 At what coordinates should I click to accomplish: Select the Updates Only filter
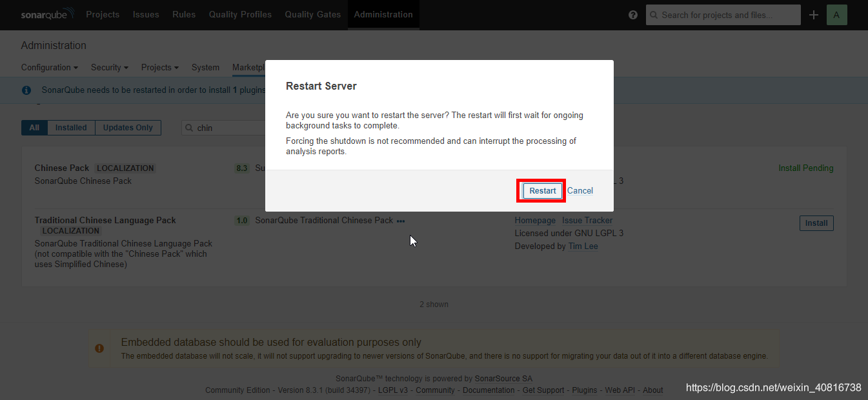[128, 128]
